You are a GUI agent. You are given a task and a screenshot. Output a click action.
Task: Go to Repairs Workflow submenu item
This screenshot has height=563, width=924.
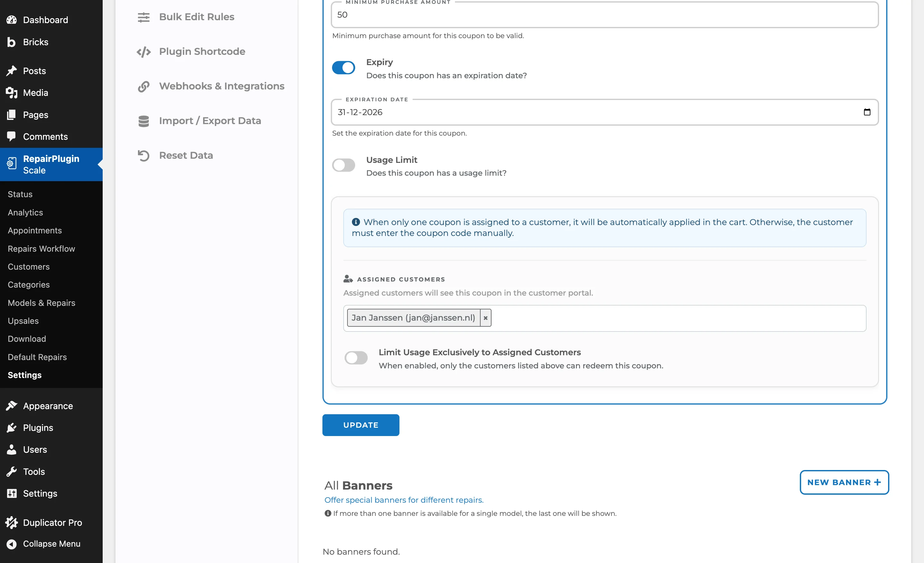click(41, 248)
